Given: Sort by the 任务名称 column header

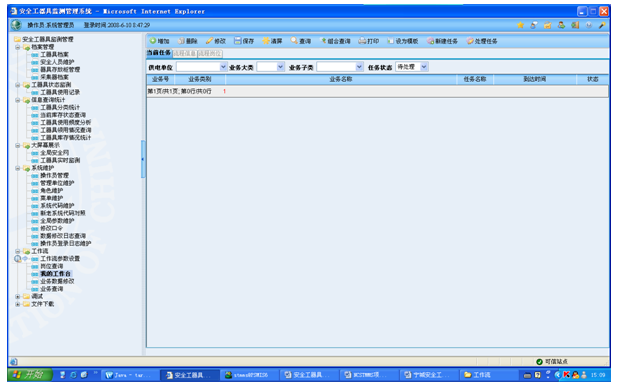Looking at the screenshot, I should click(475, 79).
